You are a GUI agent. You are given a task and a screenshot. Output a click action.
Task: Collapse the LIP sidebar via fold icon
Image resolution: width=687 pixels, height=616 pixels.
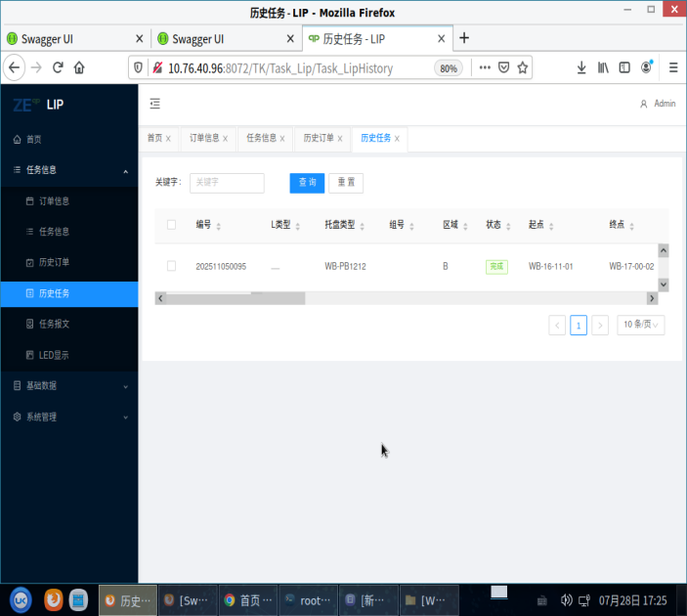point(154,104)
